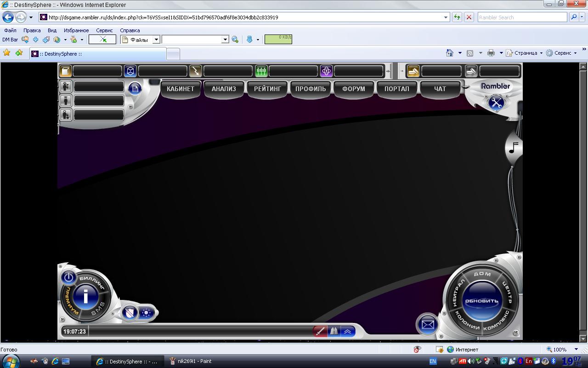This screenshot has height=368, width=588.
Task: Click the round blue info button
Action: pyautogui.click(x=85, y=297)
